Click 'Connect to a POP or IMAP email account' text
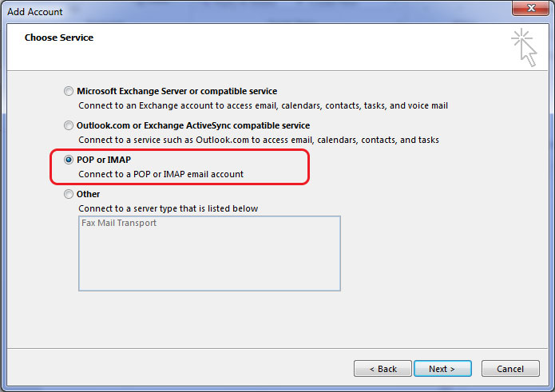This screenshot has width=555, height=392. (161, 174)
